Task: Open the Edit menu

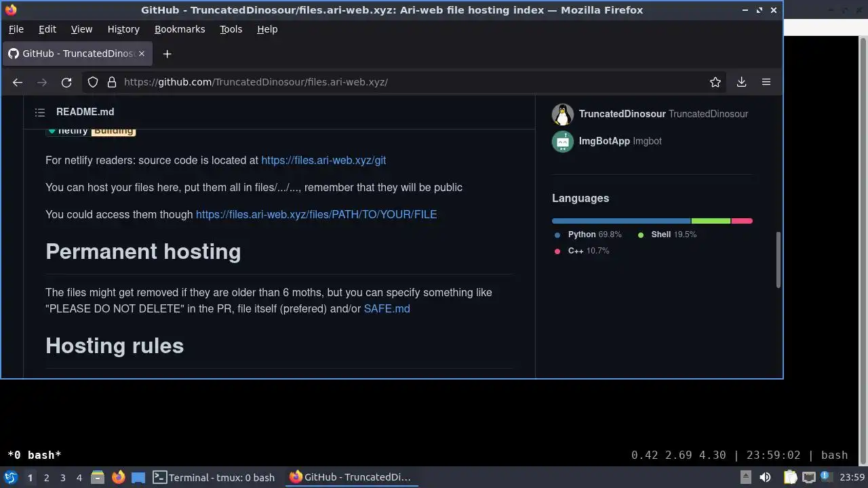Action: (47, 29)
